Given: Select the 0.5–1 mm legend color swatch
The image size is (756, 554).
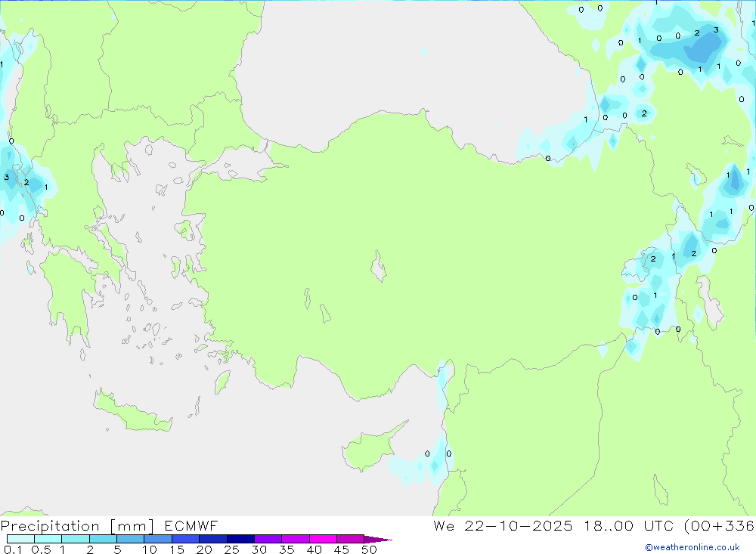Looking at the screenshot, I should (48, 539).
